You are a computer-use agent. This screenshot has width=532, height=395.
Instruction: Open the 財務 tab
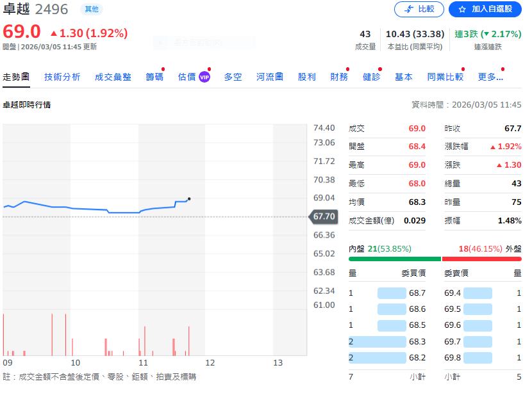click(x=339, y=77)
